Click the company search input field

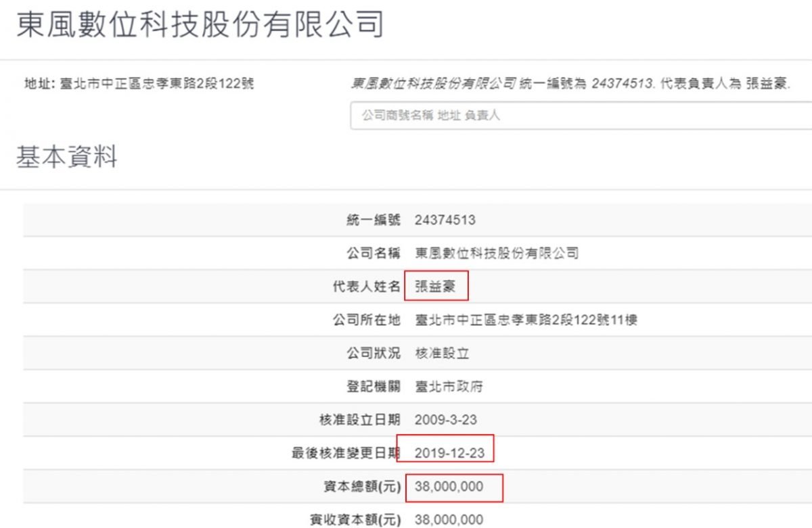tap(581, 116)
